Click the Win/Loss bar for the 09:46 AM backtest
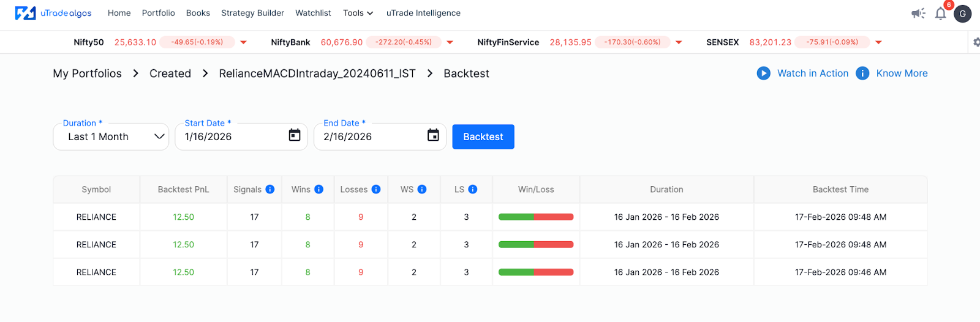980x322 pixels. [536, 272]
